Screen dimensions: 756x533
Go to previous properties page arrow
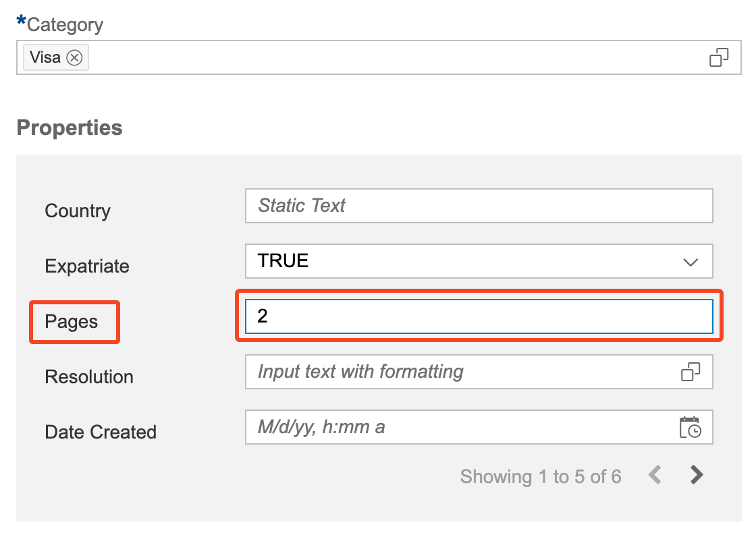pyautogui.click(x=654, y=476)
